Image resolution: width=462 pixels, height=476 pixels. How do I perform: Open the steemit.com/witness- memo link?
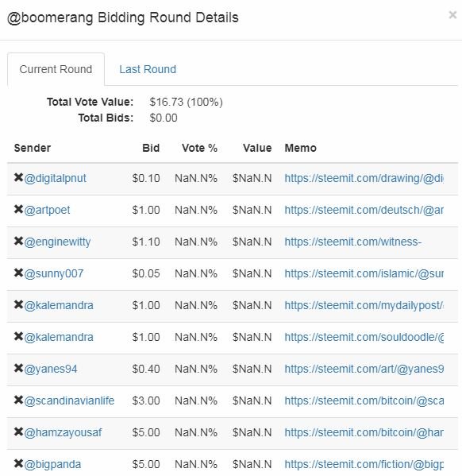[x=352, y=242]
